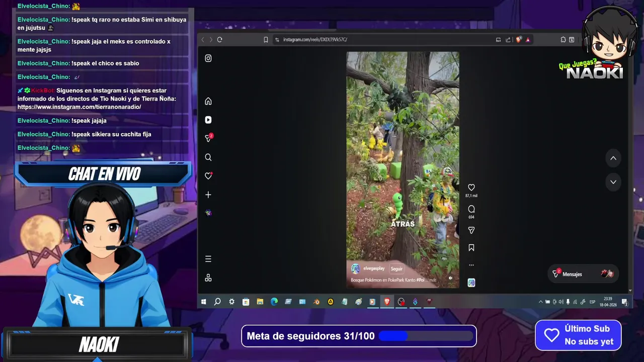Open the Windows Start menu
This screenshot has width=644, height=362.
[204, 302]
